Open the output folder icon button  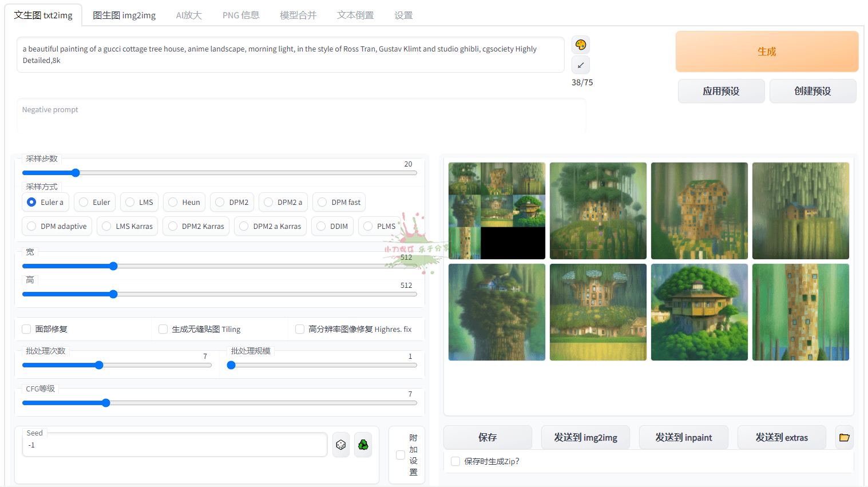click(x=844, y=437)
